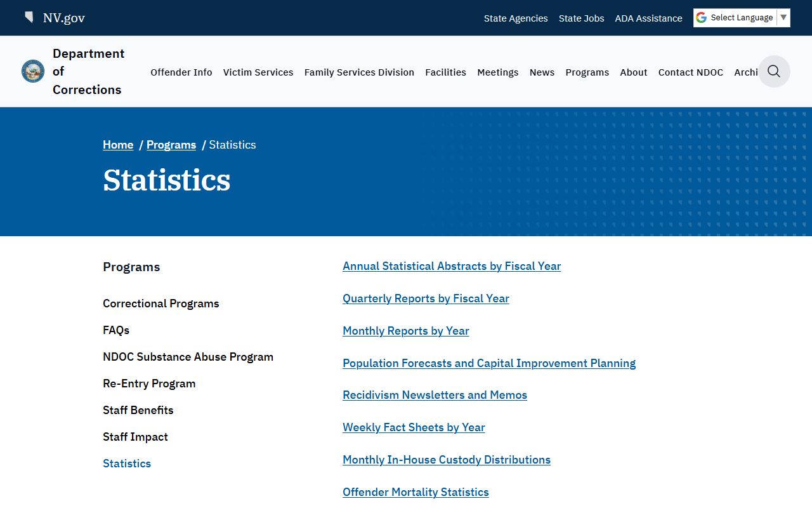This screenshot has height=508, width=812.
Task: Open the Victim Services menu
Action: click(x=258, y=72)
